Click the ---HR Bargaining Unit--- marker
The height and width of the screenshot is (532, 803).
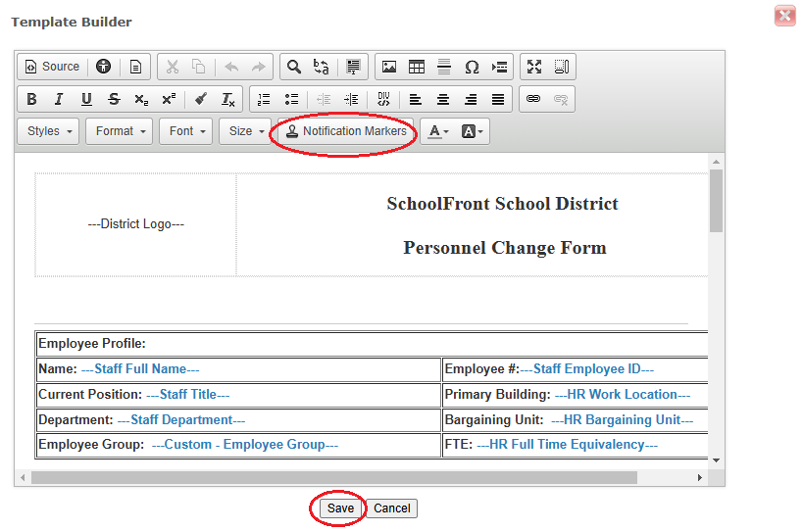point(623,420)
